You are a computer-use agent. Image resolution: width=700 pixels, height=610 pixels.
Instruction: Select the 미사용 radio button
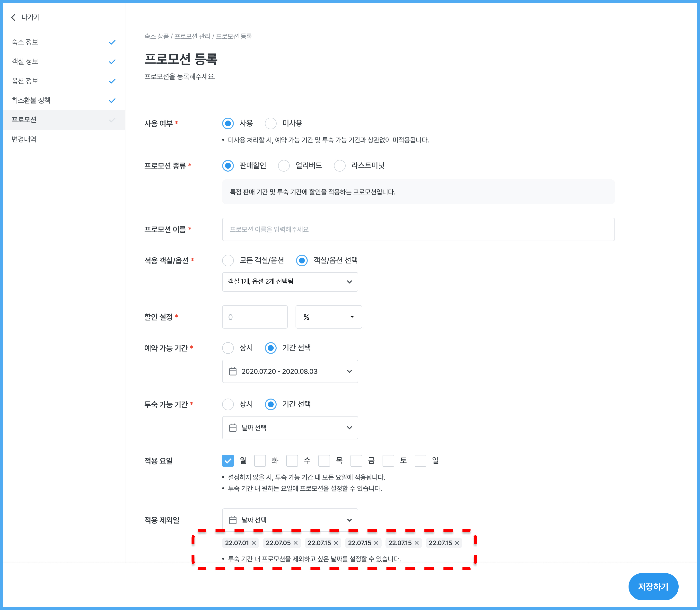[x=271, y=123]
